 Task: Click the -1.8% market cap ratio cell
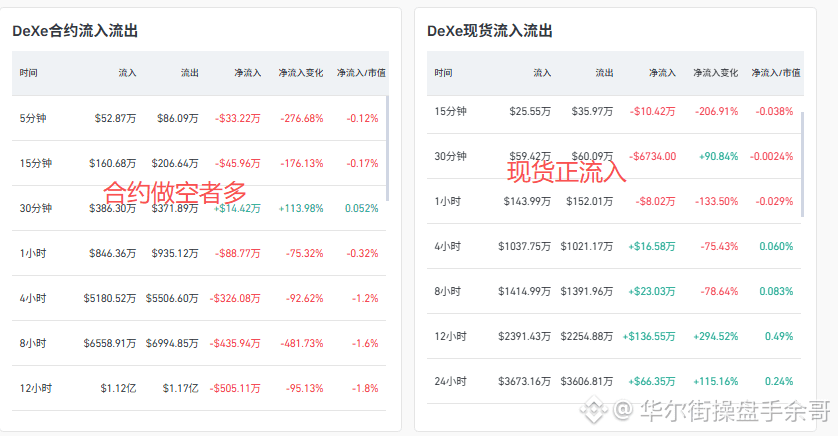365,388
